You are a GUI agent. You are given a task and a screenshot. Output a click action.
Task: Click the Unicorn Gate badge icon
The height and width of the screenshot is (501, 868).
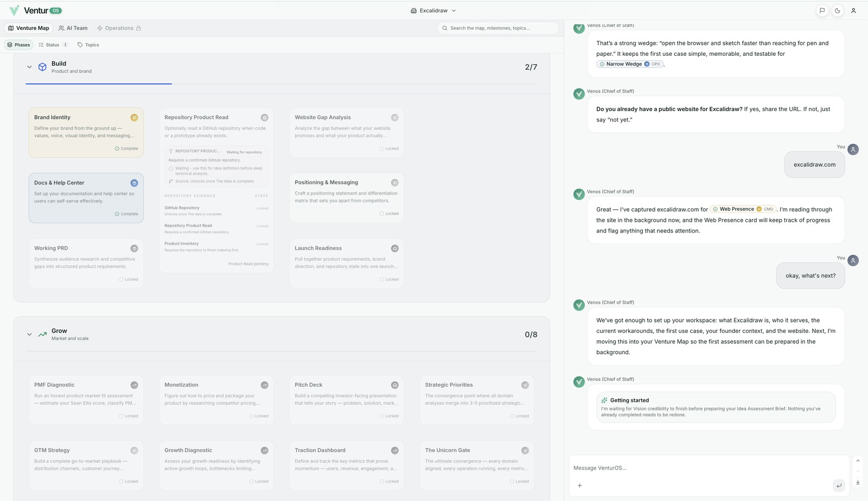click(525, 451)
